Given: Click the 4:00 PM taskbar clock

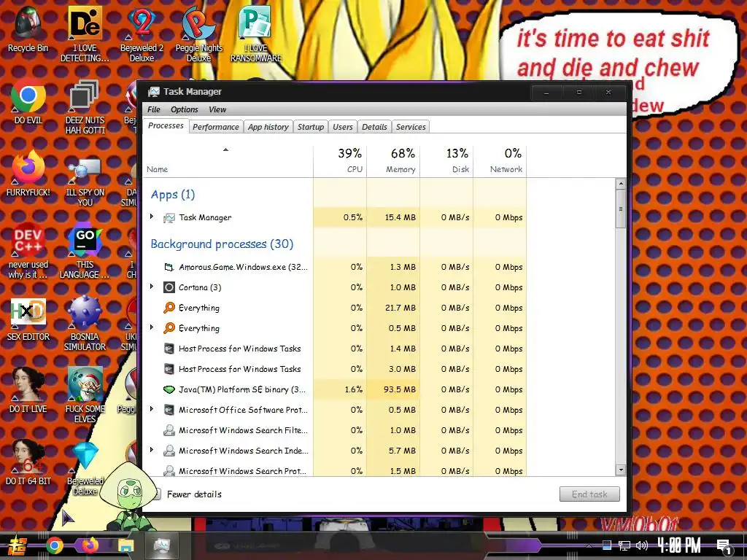Looking at the screenshot, I should (678, 545).
